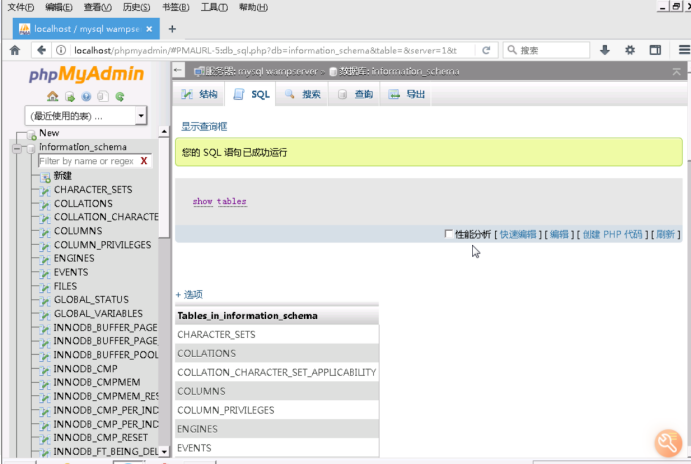Open the 编辑 edit menu
Screen dimensions: 691x464
(x=59, y=7)
